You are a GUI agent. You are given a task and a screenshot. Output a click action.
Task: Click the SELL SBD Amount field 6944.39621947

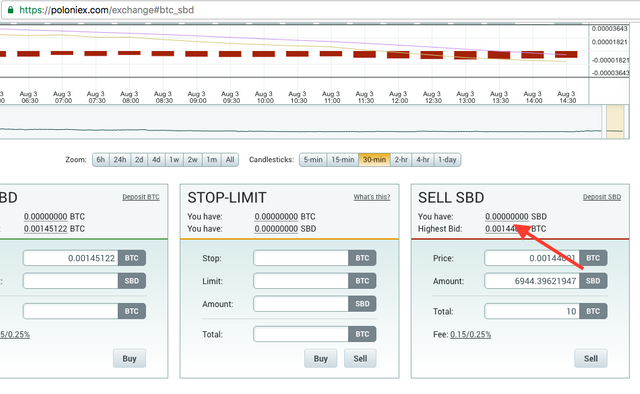click(x=532, y=281)
